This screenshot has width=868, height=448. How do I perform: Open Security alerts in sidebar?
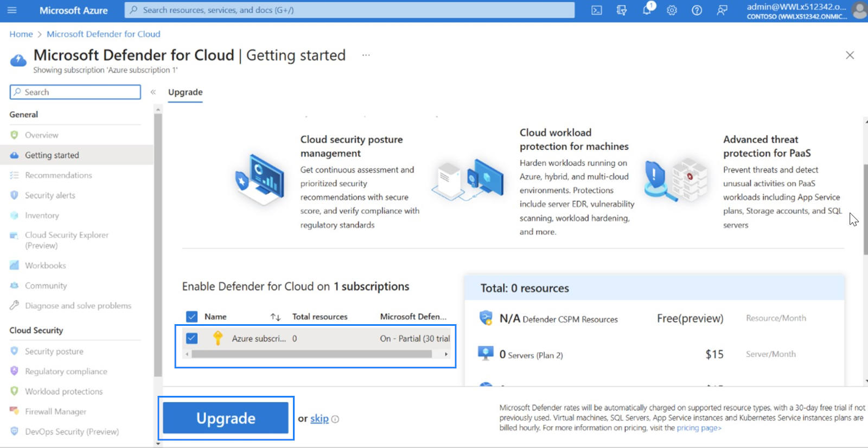(x=50, y=195)
